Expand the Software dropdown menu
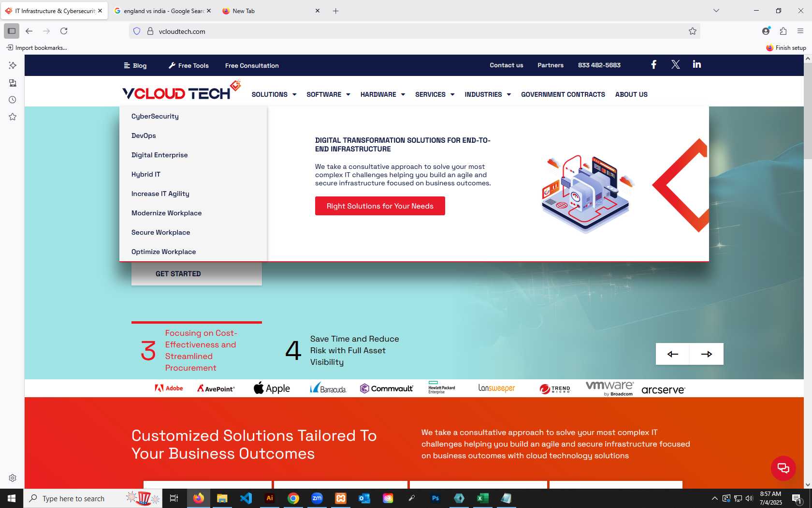The height and width of the screenshot is (508, 812). (x=328, y=95)
